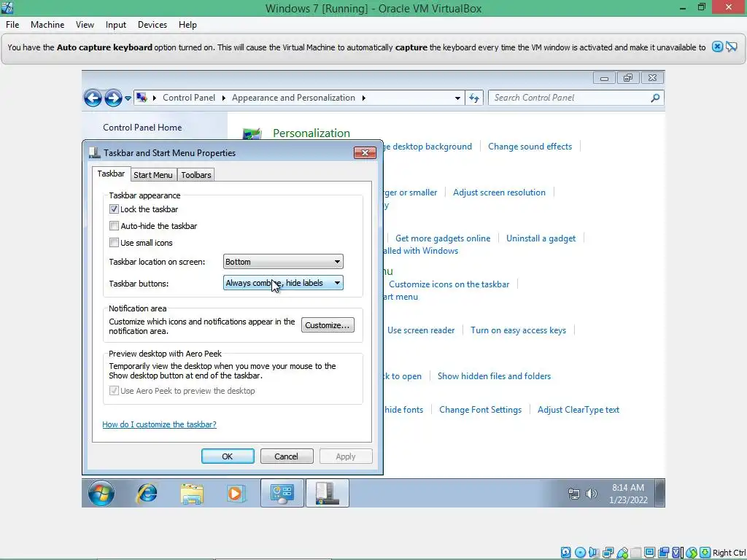The width and height of the screenshot is (747, 560).
Task: Click the Apply button
Action: [346, 456]
